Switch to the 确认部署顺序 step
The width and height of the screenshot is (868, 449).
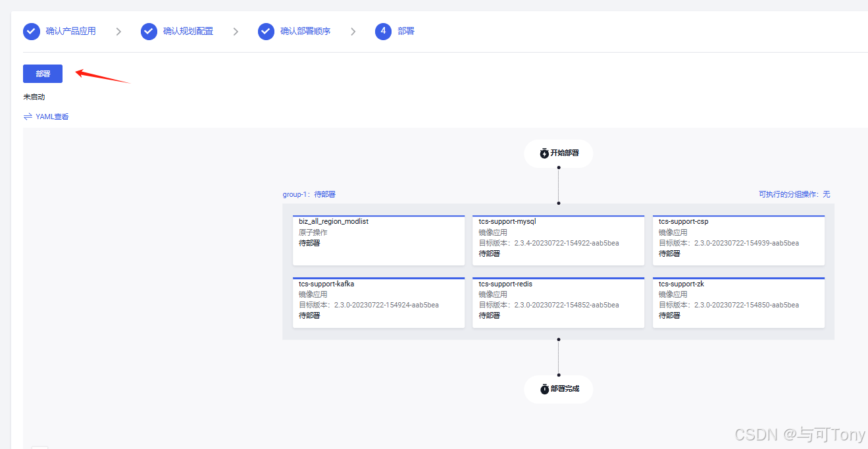307,31
